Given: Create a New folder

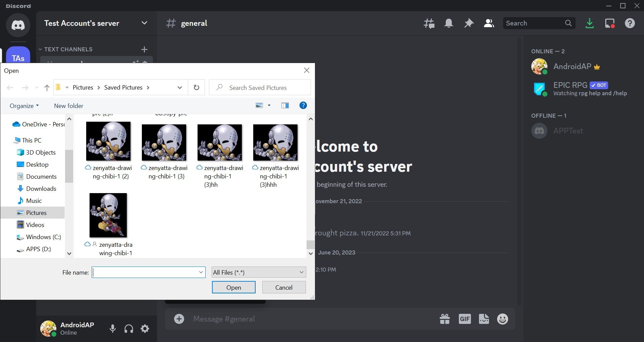Looking at the screenshot, I should coord(68,106).
